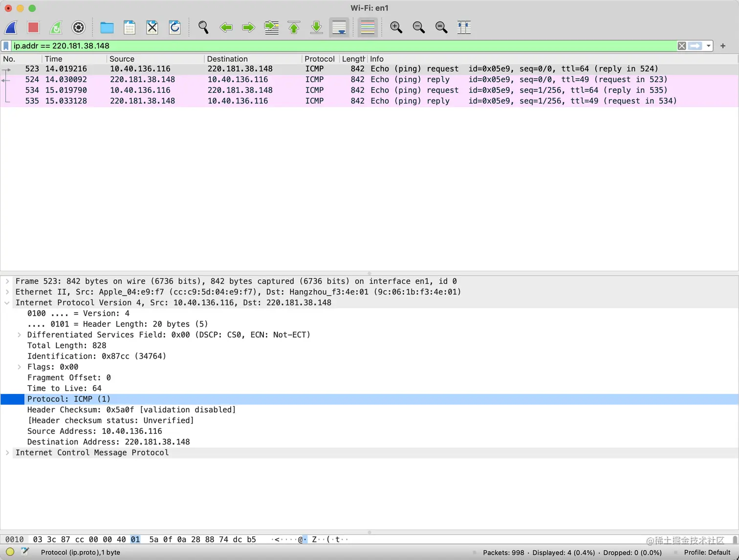
Task: Select the highlighted 01 byte in the hex dump
Action: click(135, 539)
